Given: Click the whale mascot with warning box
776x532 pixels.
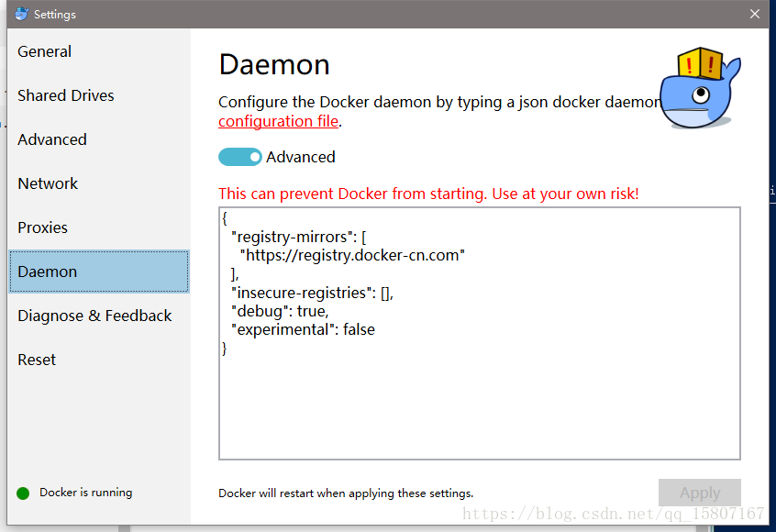Looking at the screenshot, I should pyautogui.click(x=700, y=88).
